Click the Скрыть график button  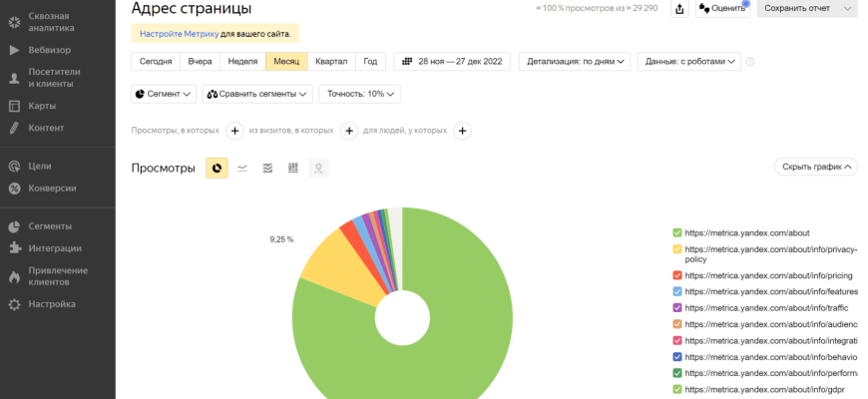point(815,168)
